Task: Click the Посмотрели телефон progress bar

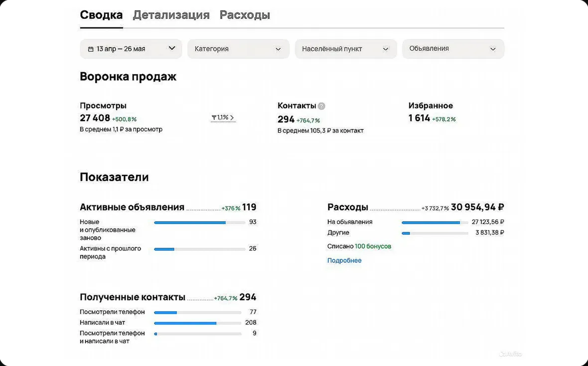Action: coord(198,312)
